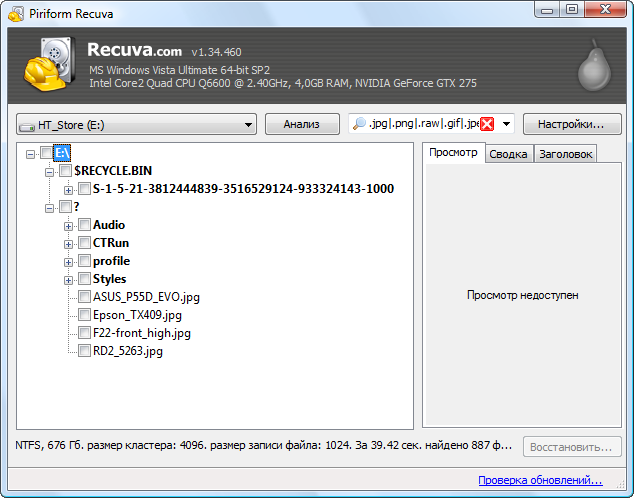Image resolution: width=634 pixels, height=498 pixels.
Task: Click the Recuva hard hat drive logo
Action: 49,63
